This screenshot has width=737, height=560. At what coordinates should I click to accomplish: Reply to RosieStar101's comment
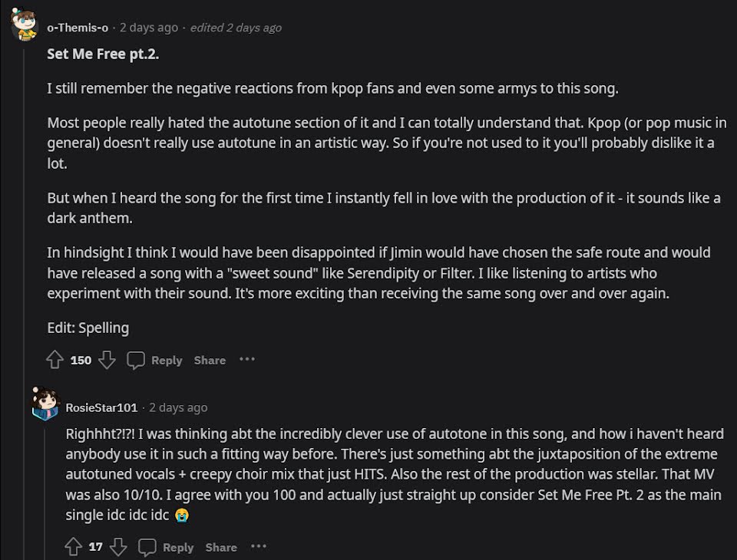point(167,547)
